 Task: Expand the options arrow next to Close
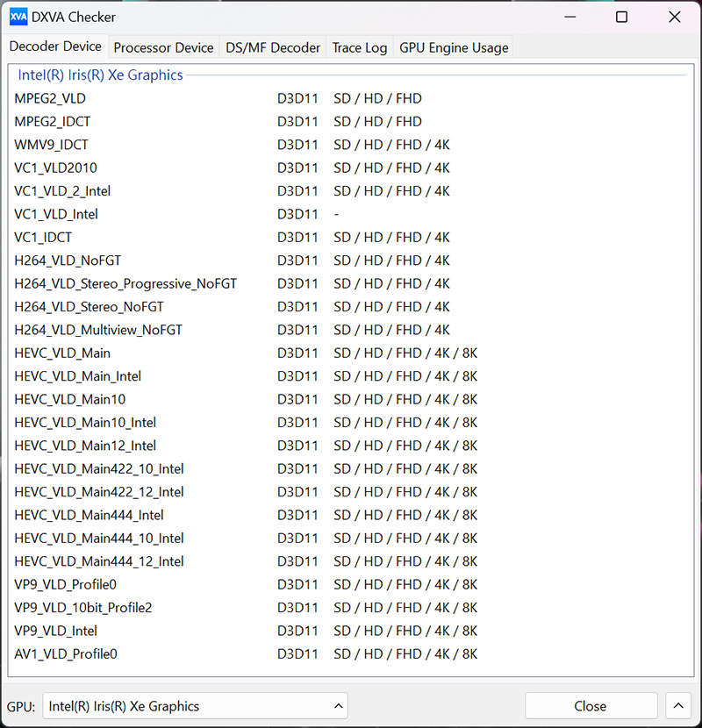[678, 706]
